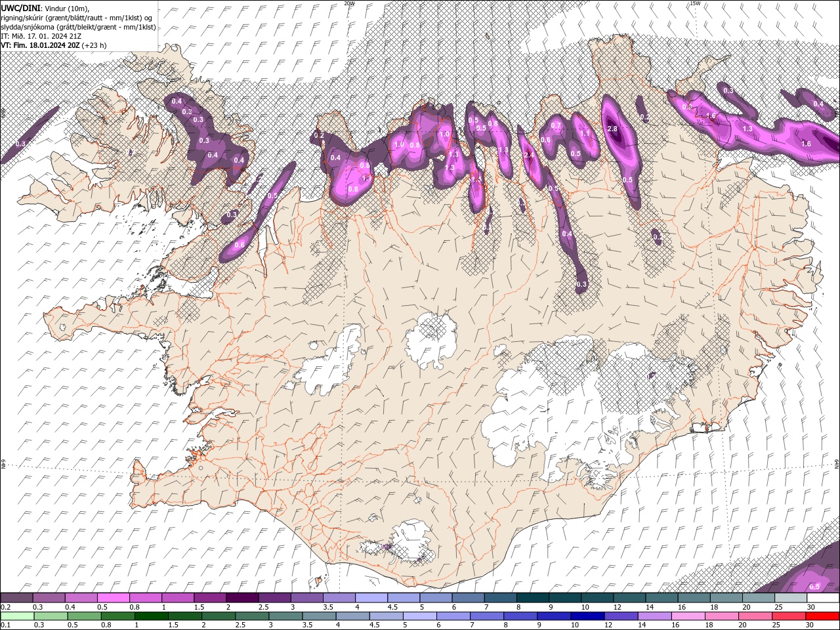
Task: Click the snow legend swatch between 3.5 and 4
Action: [339, 598]
